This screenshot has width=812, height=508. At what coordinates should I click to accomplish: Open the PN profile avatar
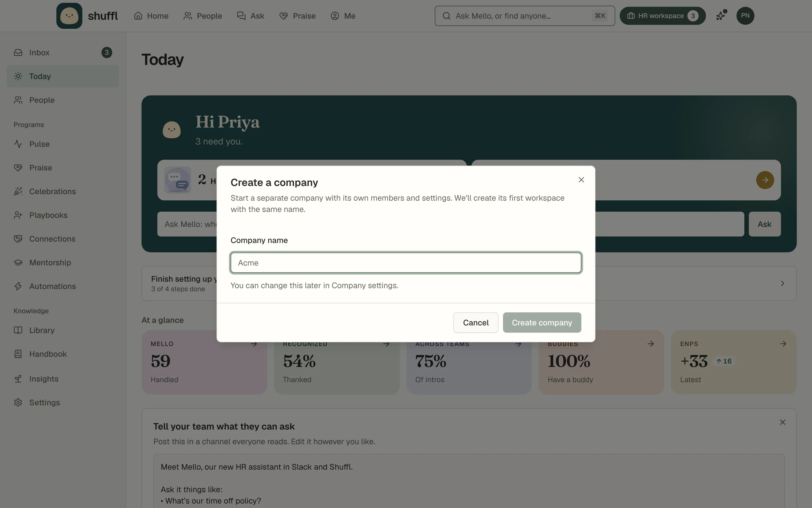[x=745, y=16]
